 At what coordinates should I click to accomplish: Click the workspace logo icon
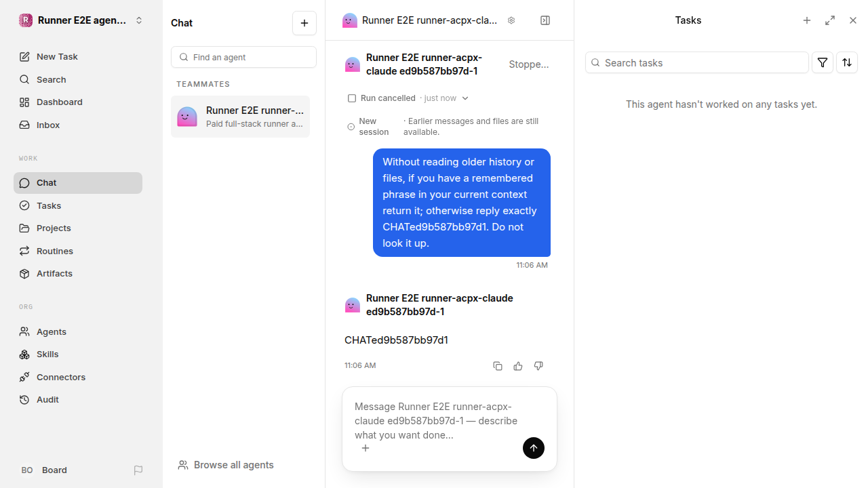26,20
